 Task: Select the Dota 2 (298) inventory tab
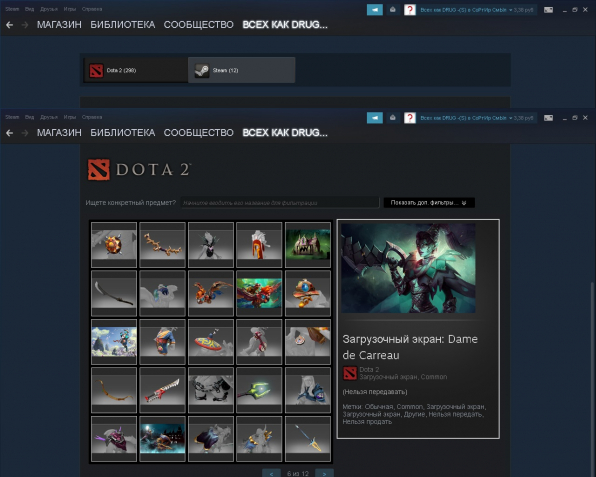(136, 70)
